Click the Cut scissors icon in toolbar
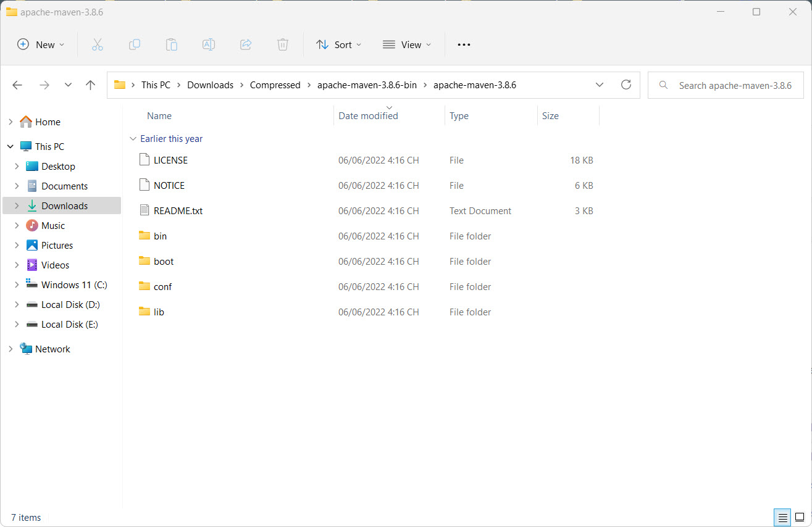The width and height of the screenshot is (812, 527). tap(97, 44)
